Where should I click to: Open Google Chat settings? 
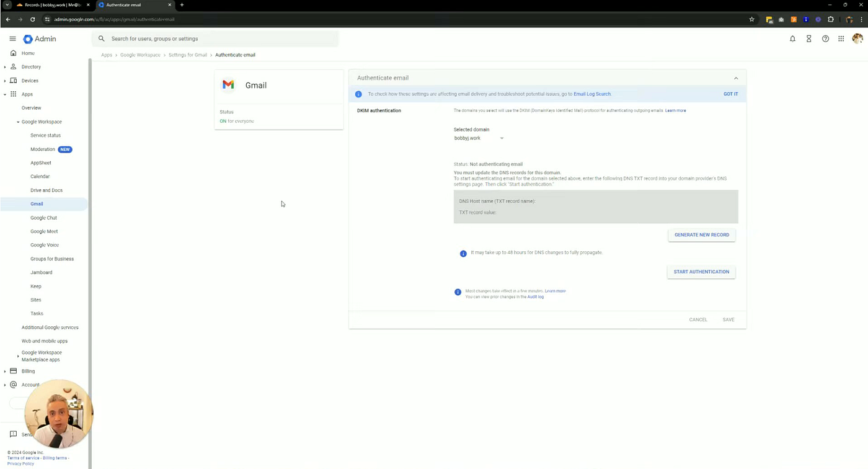tap(43, 218)
